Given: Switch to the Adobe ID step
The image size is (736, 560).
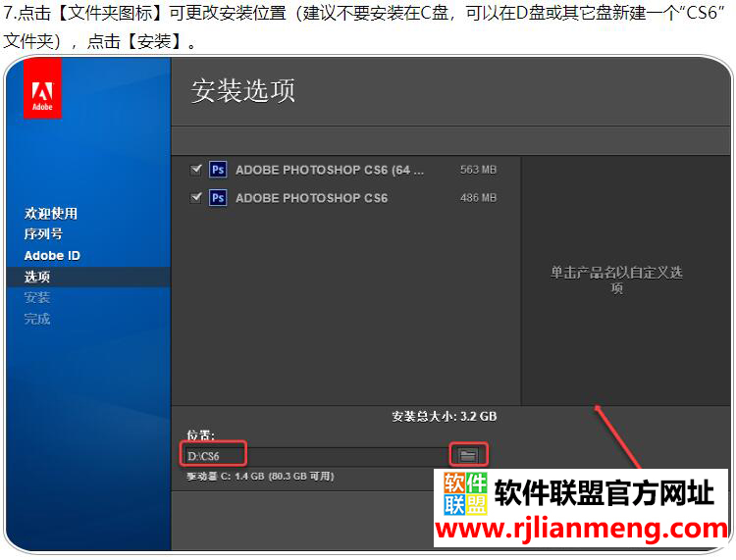Looking at the screenshot, I should pos(52,256).
